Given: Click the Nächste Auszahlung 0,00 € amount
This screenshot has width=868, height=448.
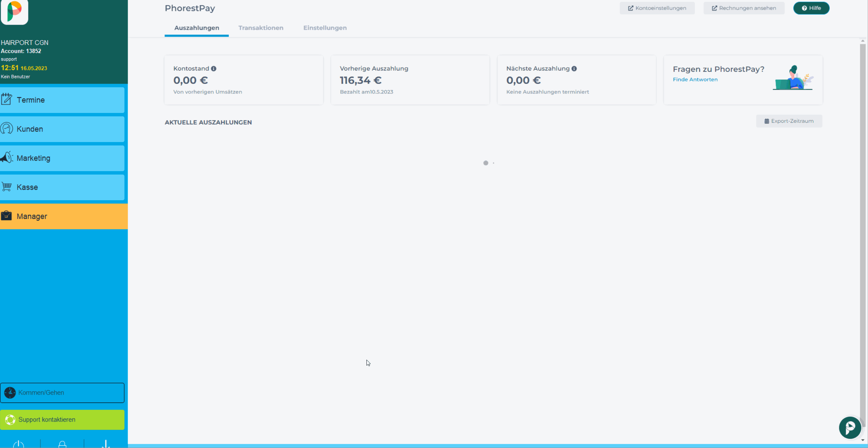Looking at the screenshot, I should click(523, 80).
